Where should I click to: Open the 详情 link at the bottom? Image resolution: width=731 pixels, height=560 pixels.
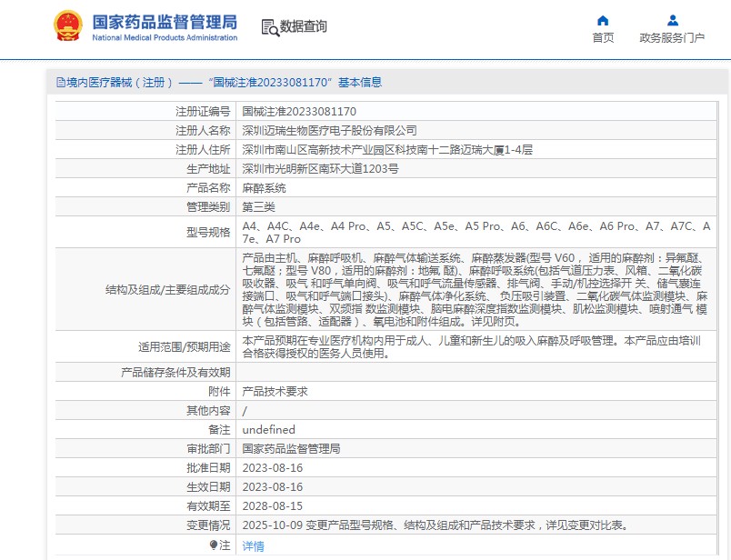[x=253, y=545]
